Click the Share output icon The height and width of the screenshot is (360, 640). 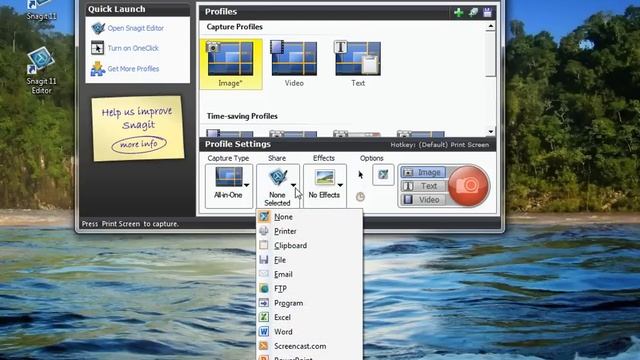pos(278,177)
